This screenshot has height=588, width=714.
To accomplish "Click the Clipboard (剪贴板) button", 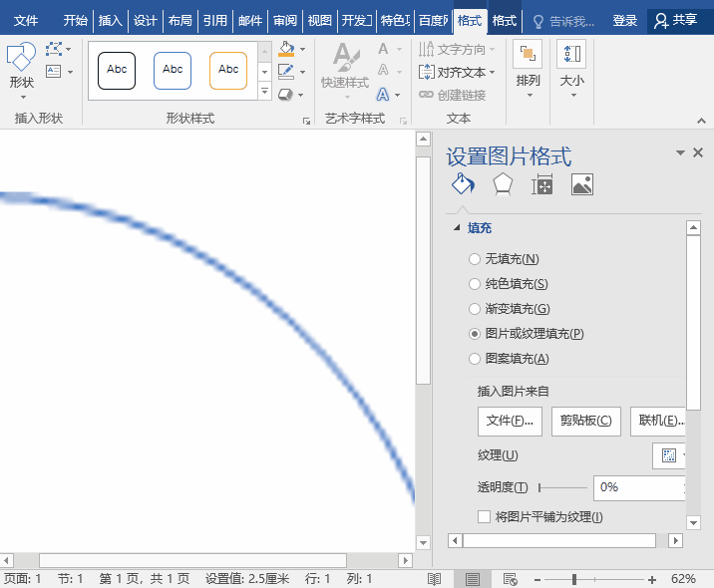I will coord(586,422).
